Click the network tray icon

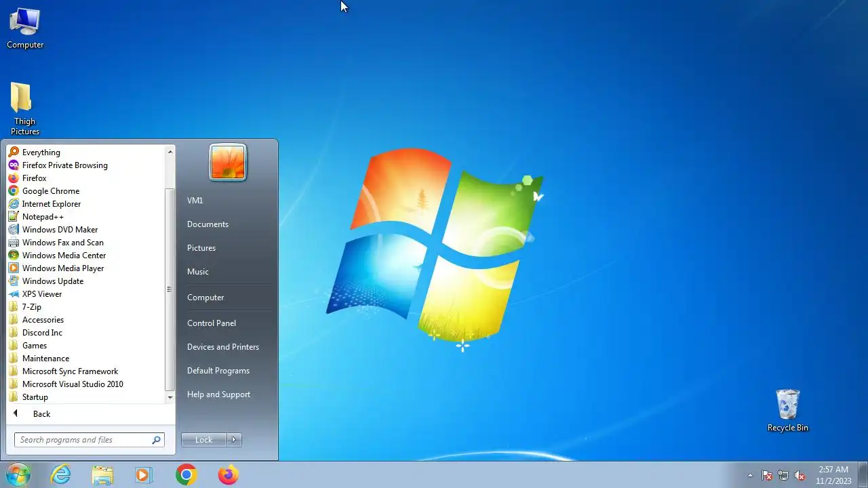783,476
